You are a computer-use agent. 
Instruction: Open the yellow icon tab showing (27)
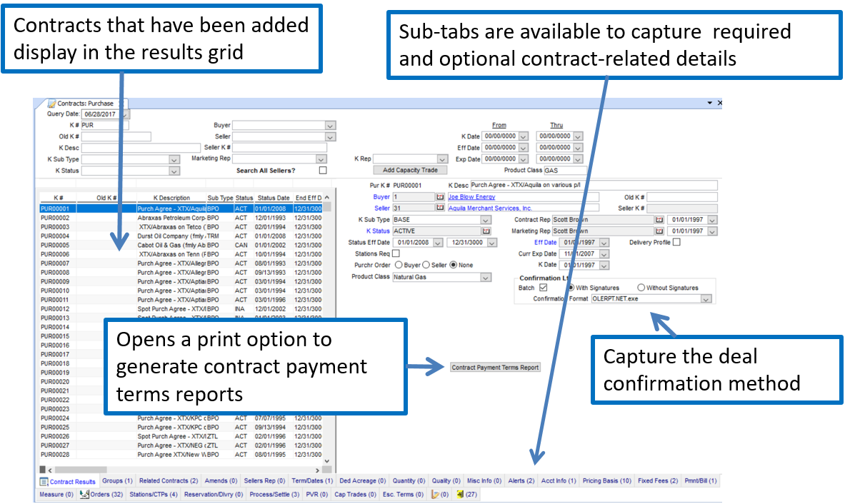point(466,494)
